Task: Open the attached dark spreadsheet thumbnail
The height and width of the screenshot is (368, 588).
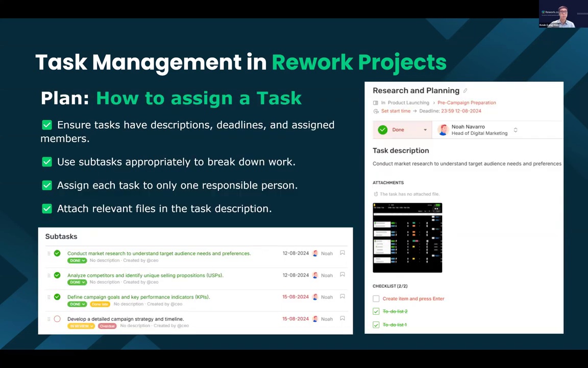Action: (x=407, y=238)
